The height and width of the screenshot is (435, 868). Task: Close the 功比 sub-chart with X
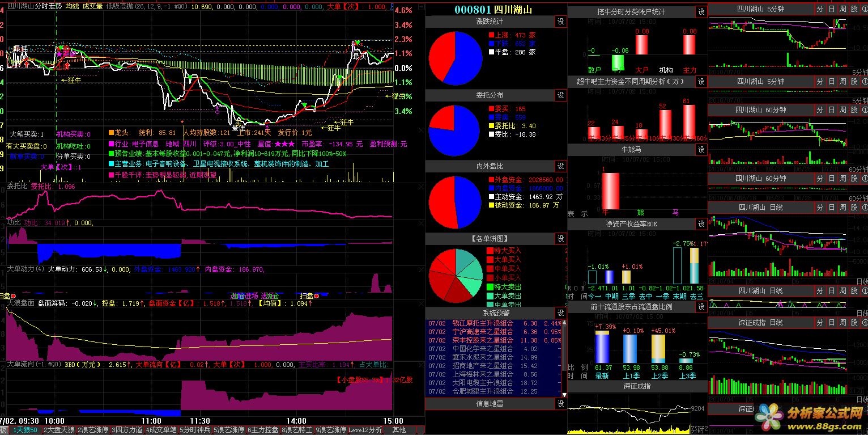(420, 223)
